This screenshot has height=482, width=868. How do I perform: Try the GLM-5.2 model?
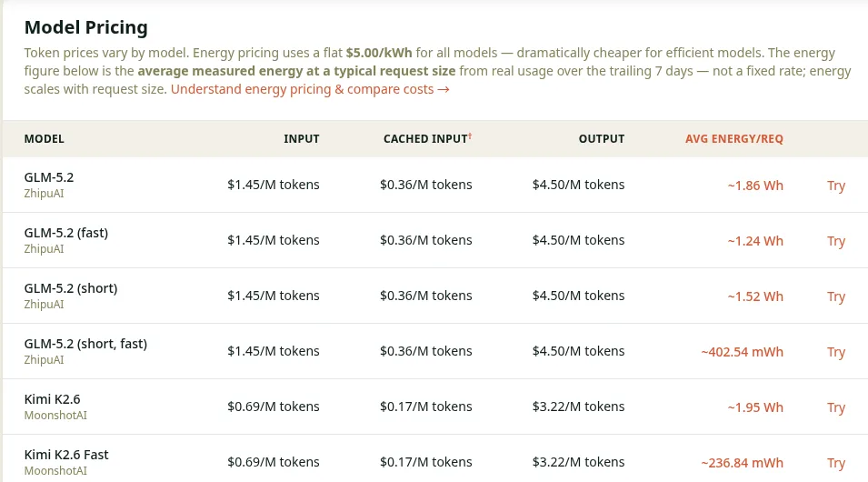coord(836,186)
